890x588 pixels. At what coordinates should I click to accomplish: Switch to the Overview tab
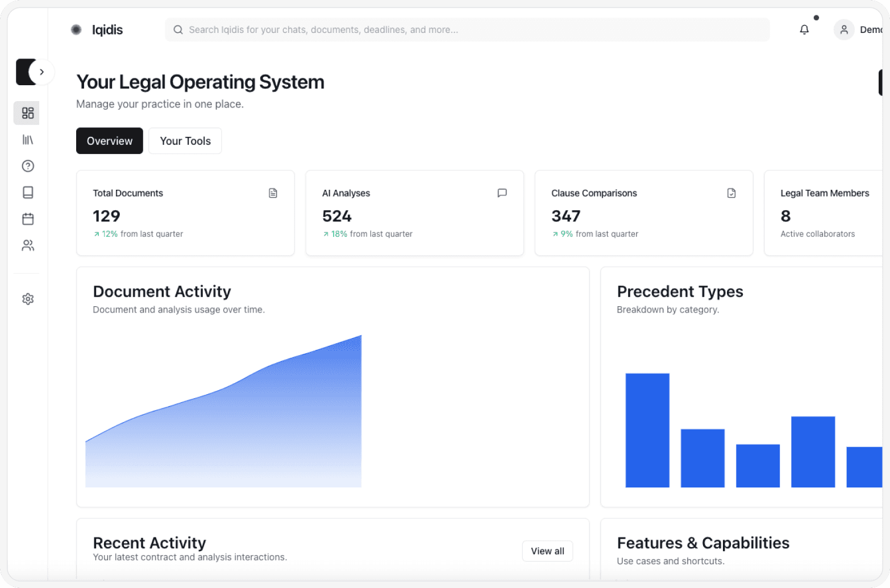[x=110, y=141]
